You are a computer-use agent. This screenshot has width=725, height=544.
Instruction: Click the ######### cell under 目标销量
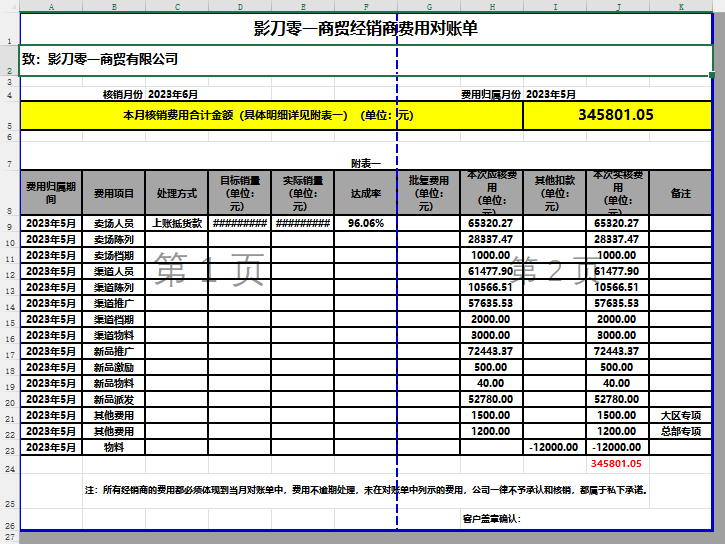240,224
